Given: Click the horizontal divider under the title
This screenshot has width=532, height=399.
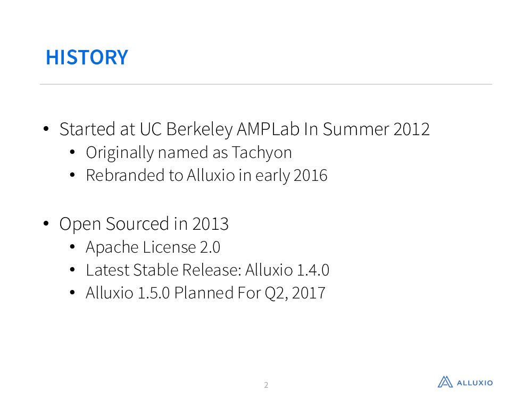Looking at the screenshot, I should tap(266, 84).
